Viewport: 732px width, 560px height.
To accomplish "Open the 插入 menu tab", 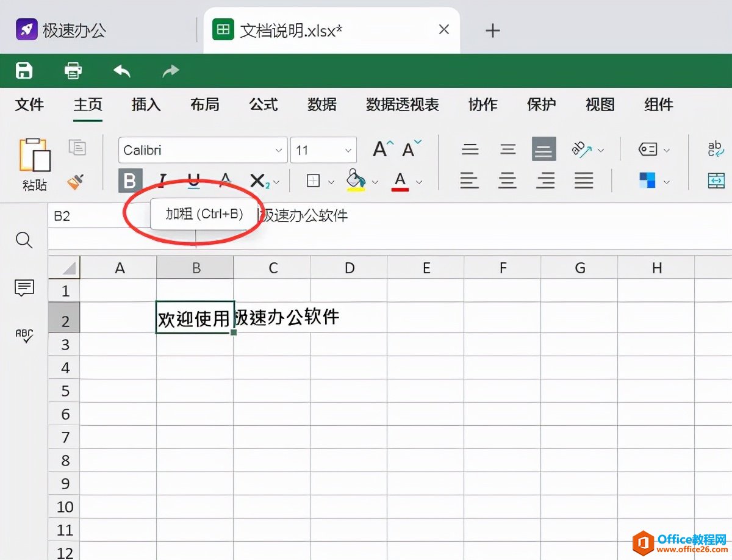I will coord(145,104).
